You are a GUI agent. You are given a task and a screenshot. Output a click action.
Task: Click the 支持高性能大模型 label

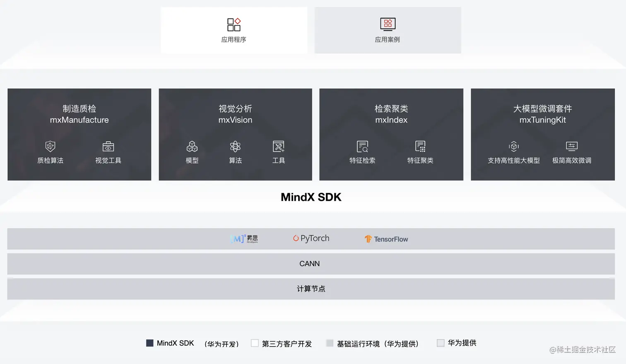pyautogui.click(x=514, y=161)
